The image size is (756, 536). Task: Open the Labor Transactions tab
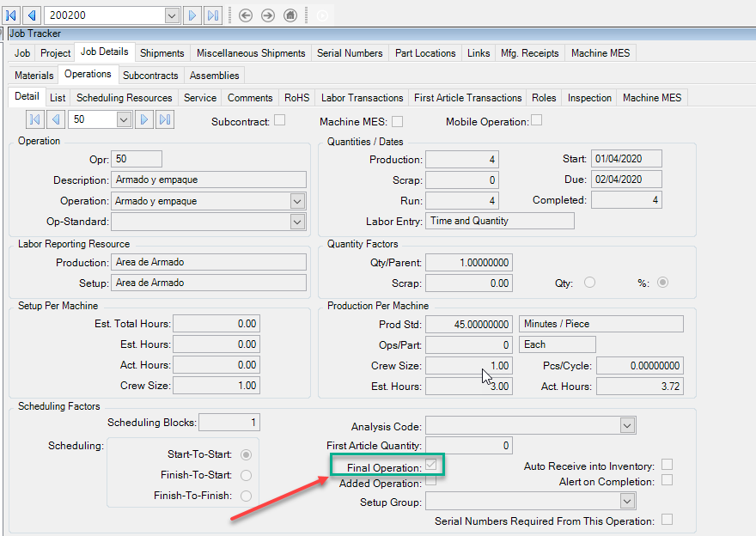point(362,98)
